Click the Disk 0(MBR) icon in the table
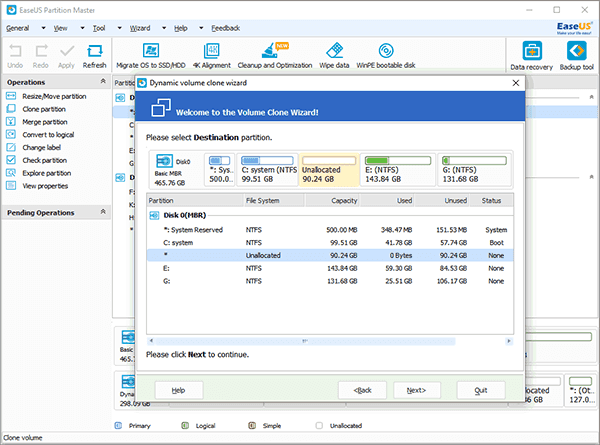The image size is (600, 445). (x=154, y=215)
